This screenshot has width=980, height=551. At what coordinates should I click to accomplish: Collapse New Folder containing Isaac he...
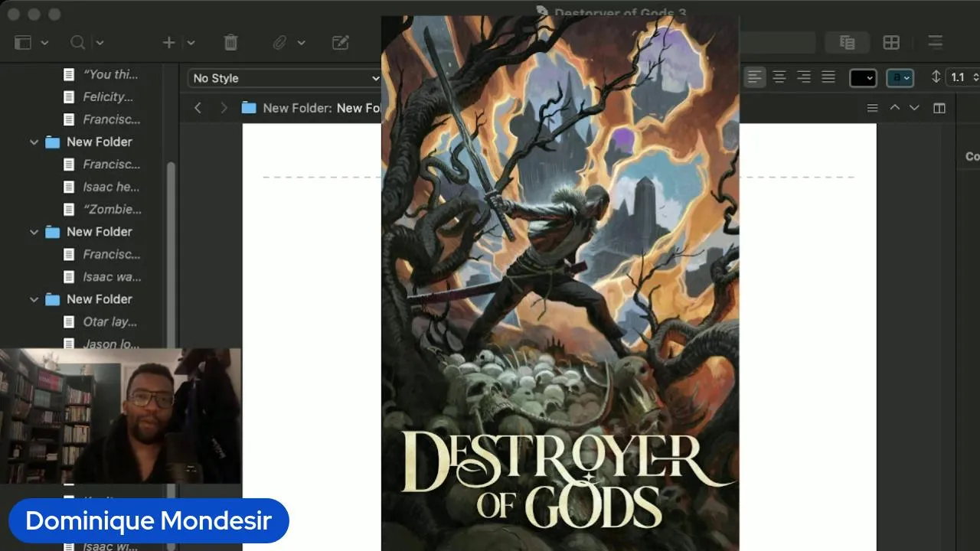[x=34, y=142]
